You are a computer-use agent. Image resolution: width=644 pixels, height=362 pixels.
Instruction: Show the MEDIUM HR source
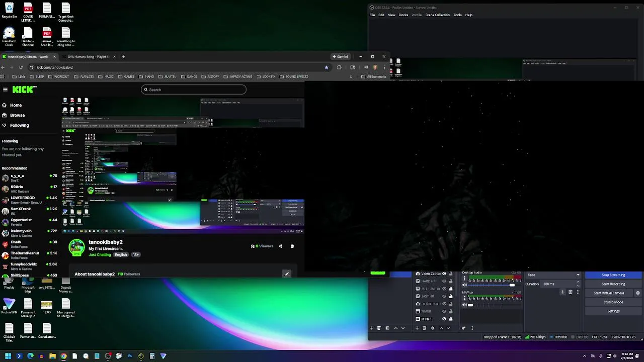(x=444, y=289)
